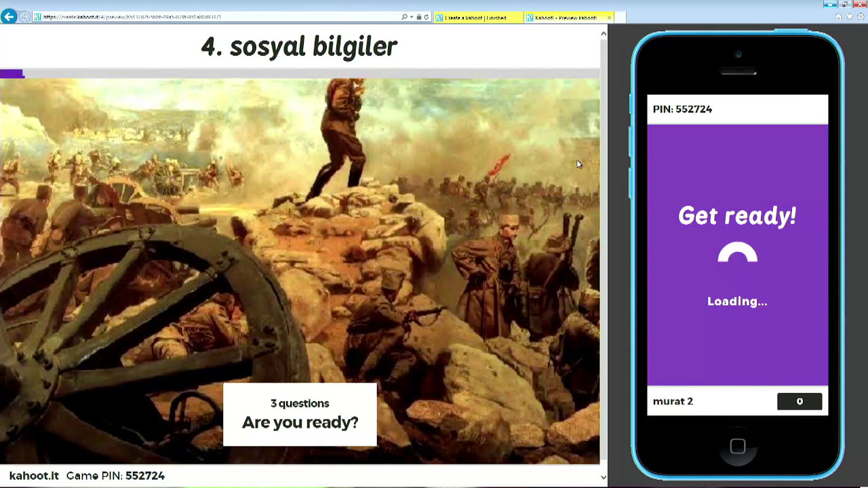Click the page scrollbar down arrow
This screenshot has width=868, height=488.
pyautogui.click(x=604, y=477)
